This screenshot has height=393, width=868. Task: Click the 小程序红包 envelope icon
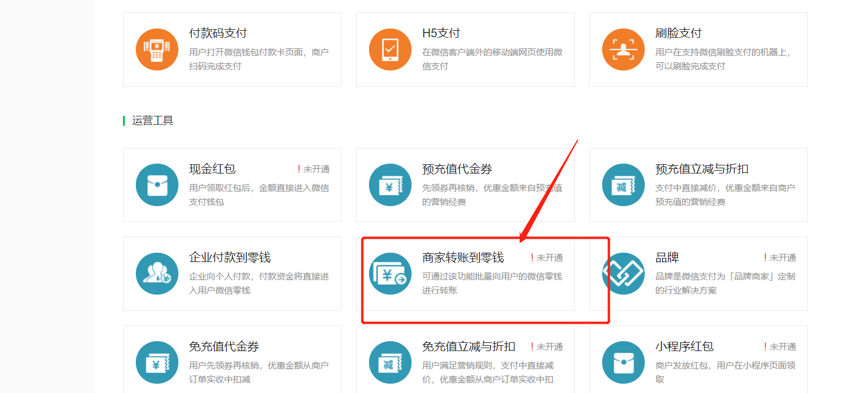(624, 363)
